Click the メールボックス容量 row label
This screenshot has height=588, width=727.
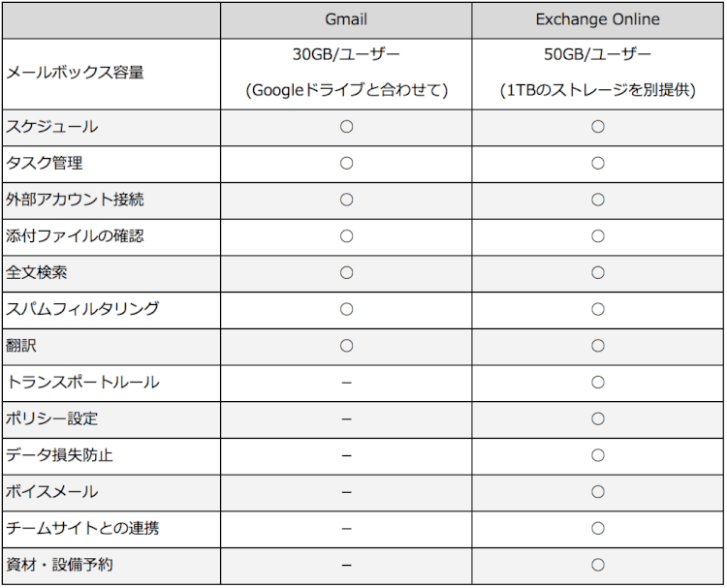(76, 73)
